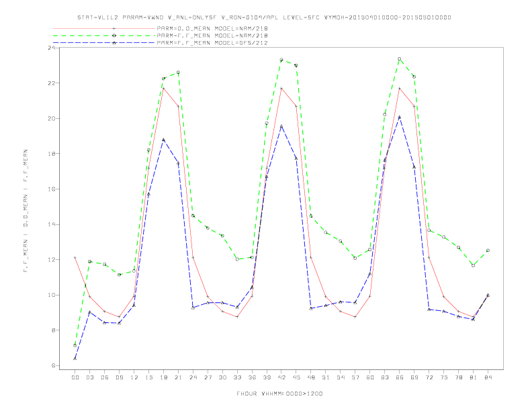This screenshot has width=532, height=411.
Task: Click x-axis forecast hour label 66
Action: (x=400, y=377)
